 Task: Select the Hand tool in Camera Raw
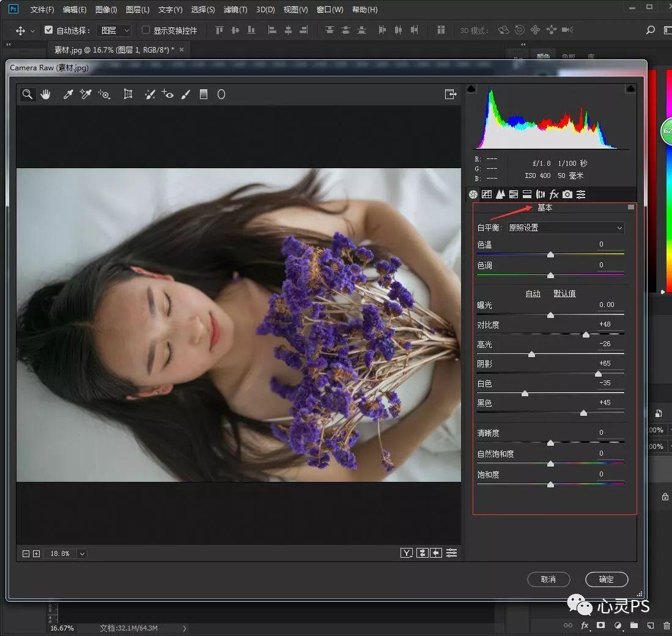46,94
